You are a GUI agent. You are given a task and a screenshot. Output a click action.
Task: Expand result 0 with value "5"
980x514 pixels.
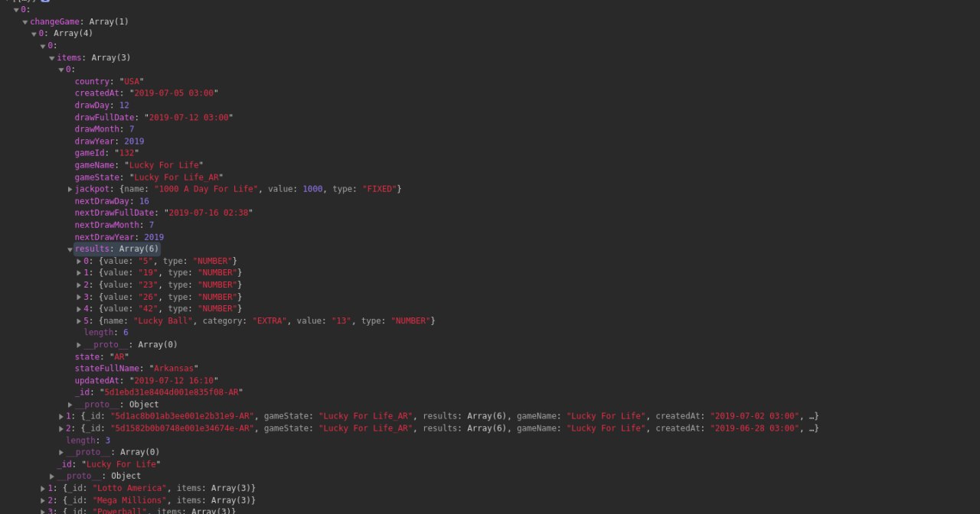click(x=79, y=262)
